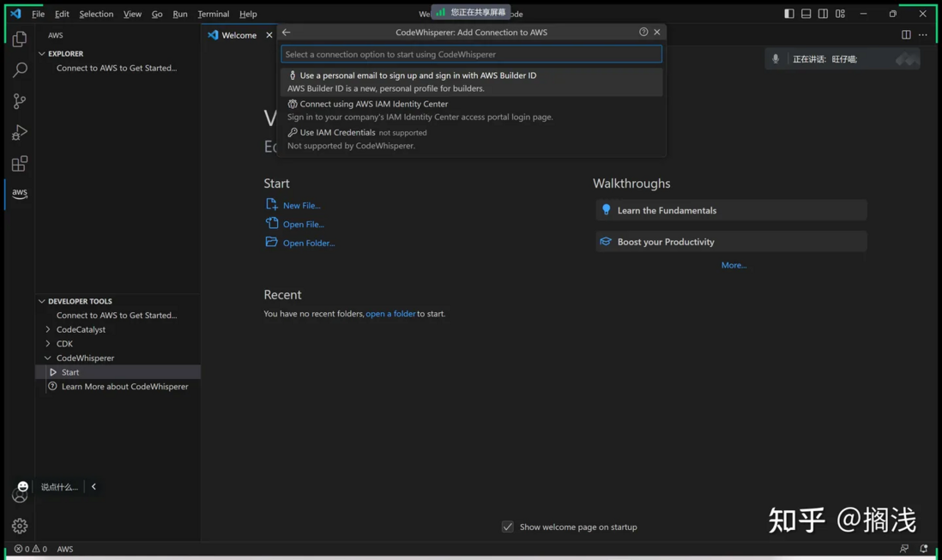The height and width of the screenshot is (560, 942).
Task: Click the Open File... link
Action: (x=304, y=224)
